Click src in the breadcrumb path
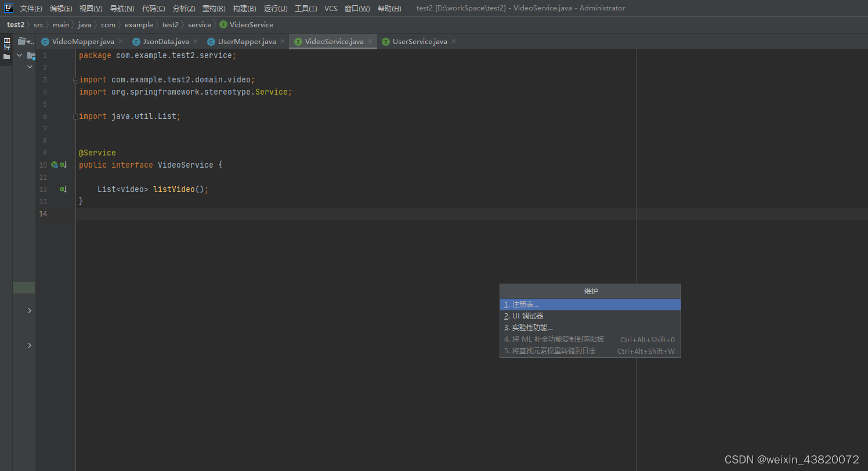The height and width of the screenshot is (471, 868). click(x=38, y=25)
